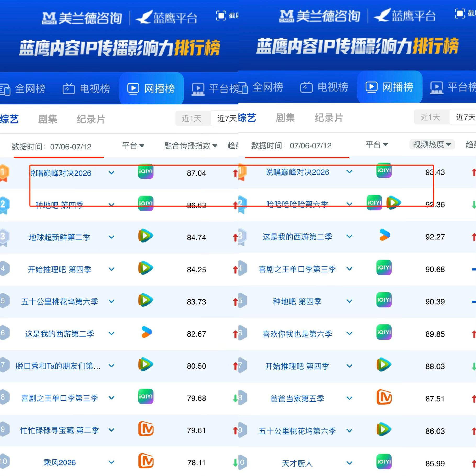This screenshot has height=476, width=476.
Task: Click iQIYI icon for 天才厨人
Action: (384, 462)
